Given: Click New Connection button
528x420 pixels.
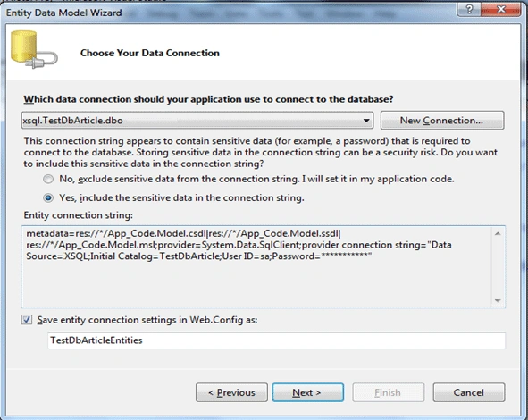Looking at the screenshot, I should point(442,121).
